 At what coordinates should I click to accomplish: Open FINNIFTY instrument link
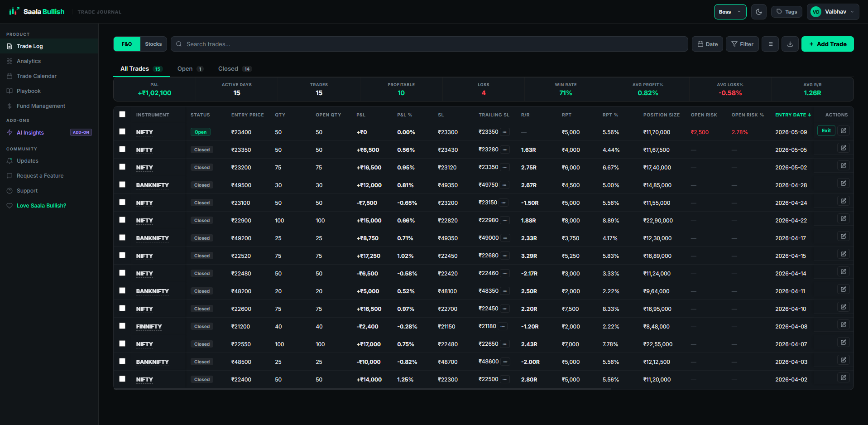149,326
